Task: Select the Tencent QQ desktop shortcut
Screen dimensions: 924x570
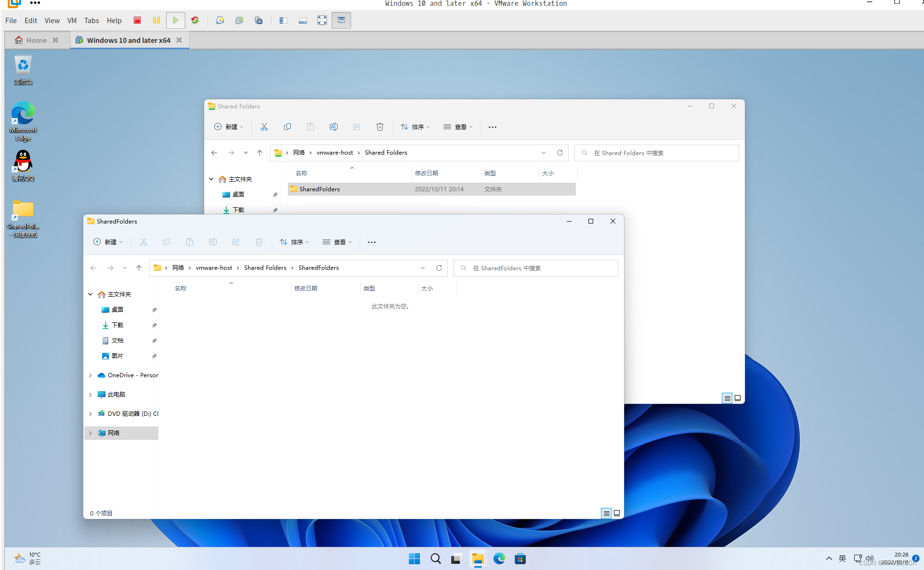Action: click(23, 165)
